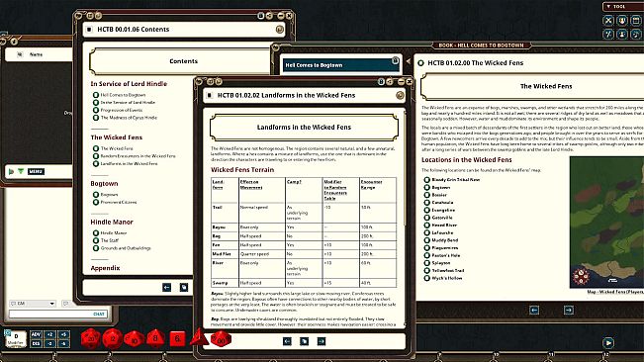The height and width of the screenshot is (362, 644).
Task: Click the filter funnel icon beside MENU
Action: tap(21, 171)
